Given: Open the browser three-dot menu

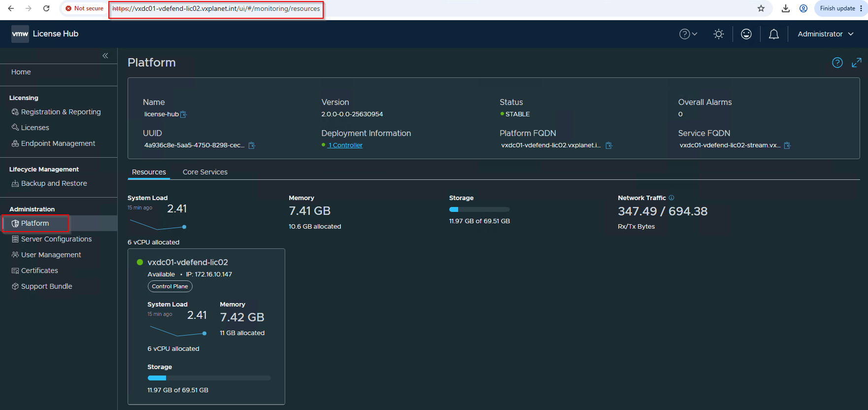Looking at the screenshot, I should [861, 8].
